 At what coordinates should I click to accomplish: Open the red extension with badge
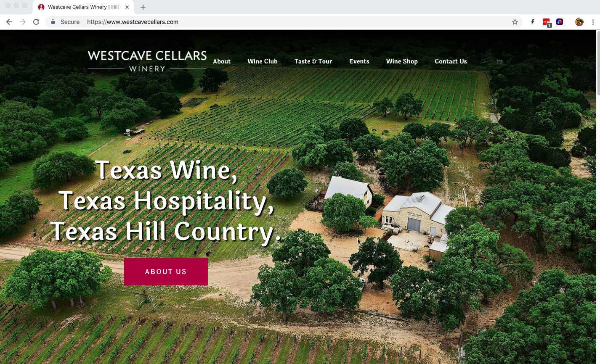(x=547, y=22)
